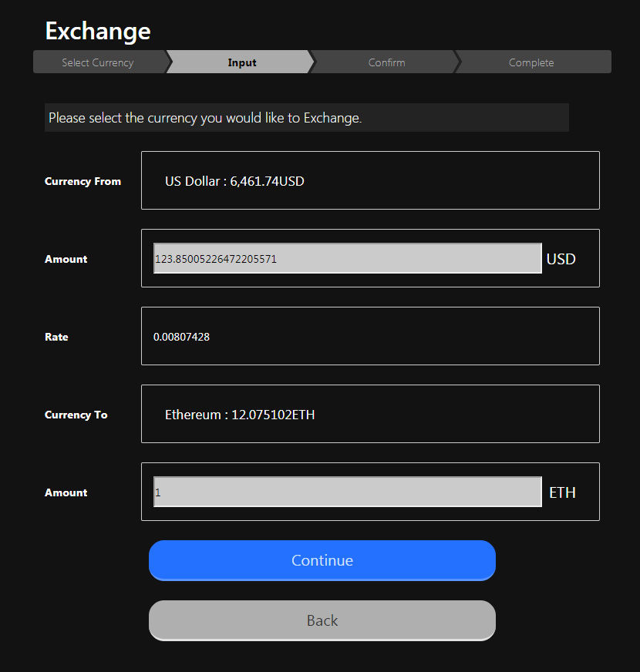The image size is (640, 672).
Task: Click the Exchange page heading
Action: 98,32
